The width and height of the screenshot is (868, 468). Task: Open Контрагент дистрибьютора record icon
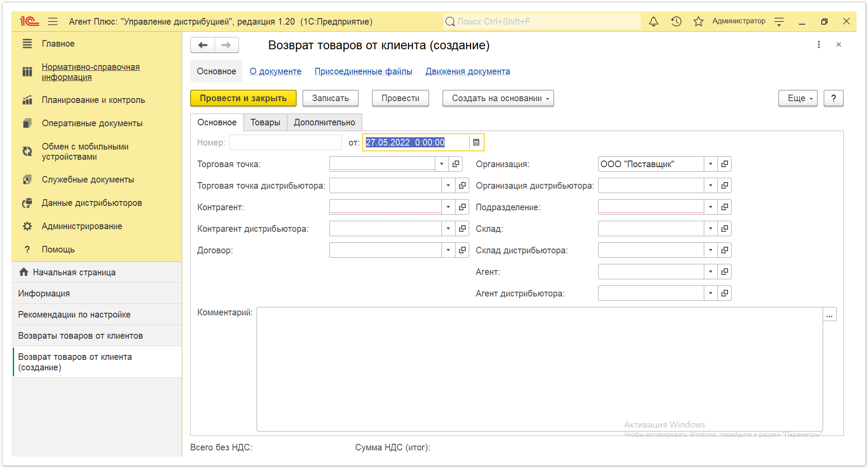point(462,229)
